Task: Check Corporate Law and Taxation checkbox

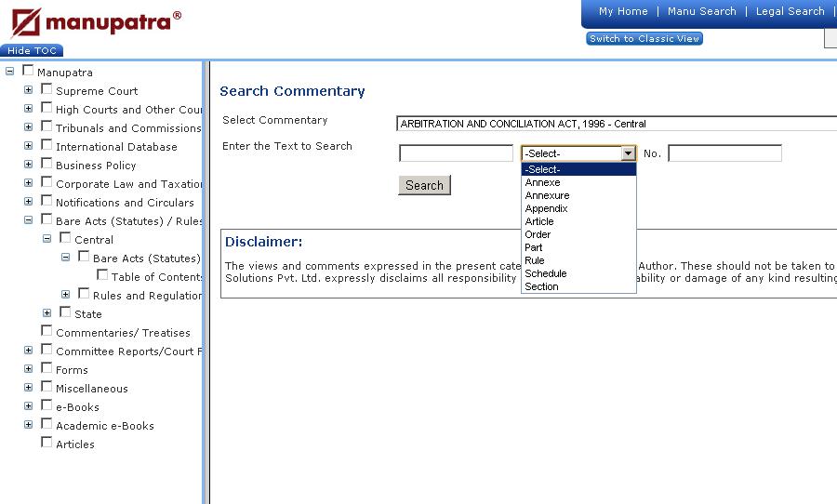Action: (47, 182)
